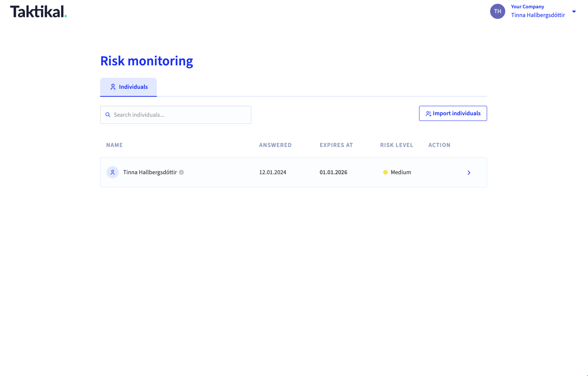Viewport: 588px width, 376px height.
Task: Focus the Search individuals field
Action: [x=176, y=115]
